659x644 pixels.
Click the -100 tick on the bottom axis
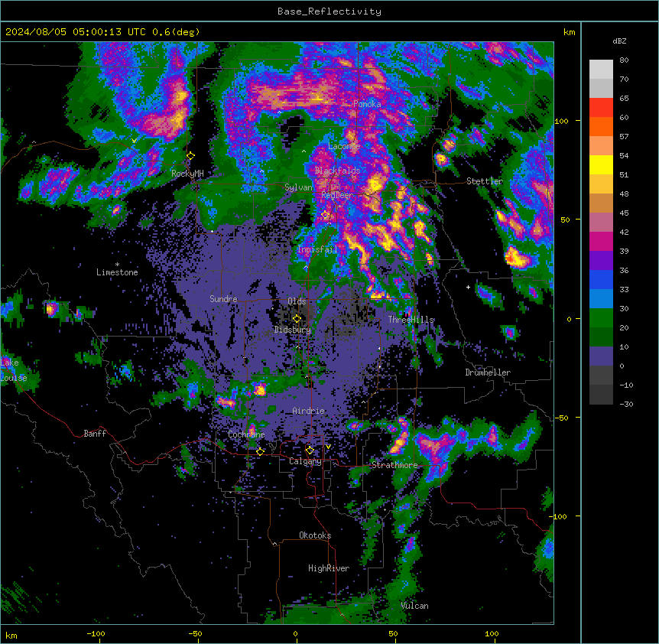click(96, 633)
